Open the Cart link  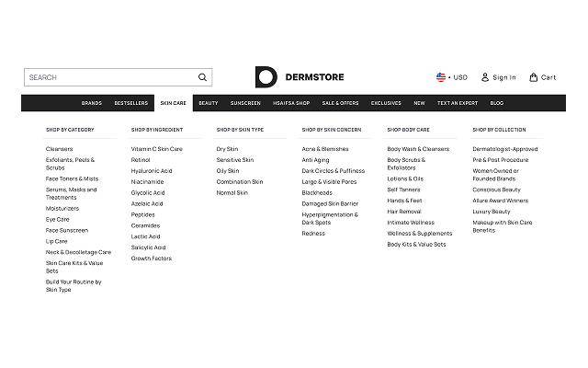(x=548, y=77)
